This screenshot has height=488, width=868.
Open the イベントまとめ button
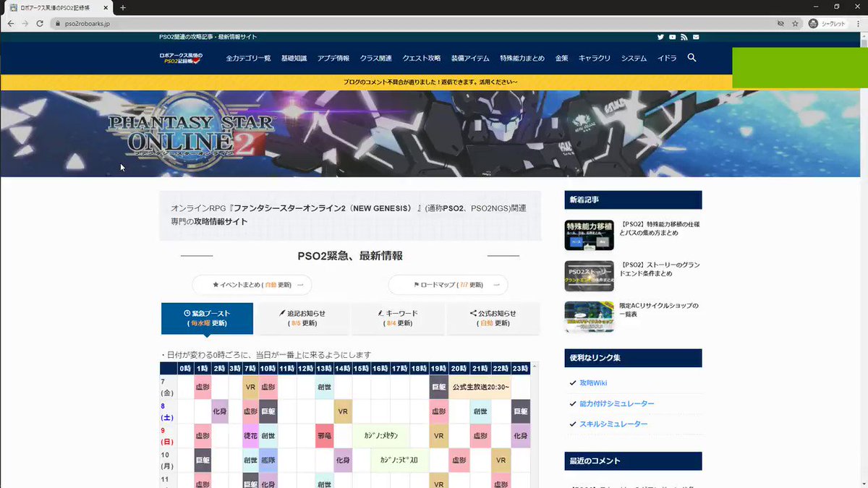click(252, 285)
